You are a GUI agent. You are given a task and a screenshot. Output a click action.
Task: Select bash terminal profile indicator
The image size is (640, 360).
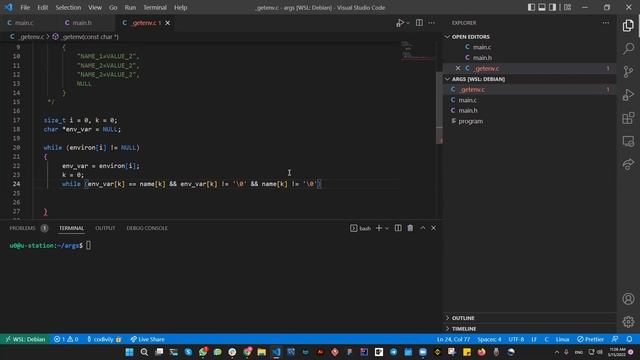pos(360,228)
